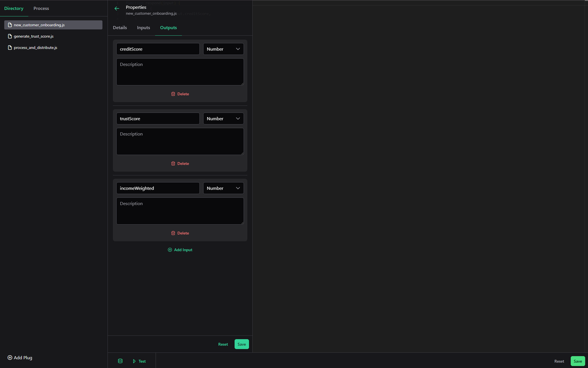Screen dimensions: 588x368
Task: Click the play icon beside Test
Action: 134,361
